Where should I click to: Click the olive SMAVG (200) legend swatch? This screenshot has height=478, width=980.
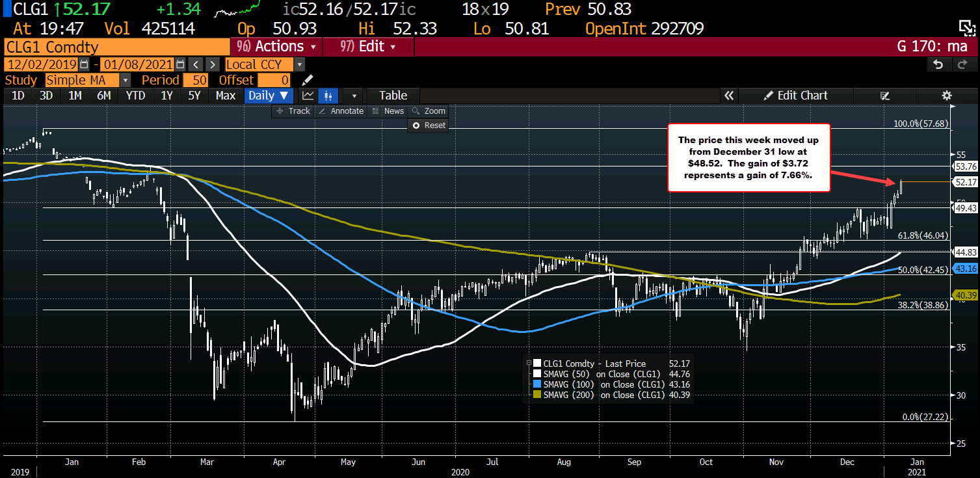click(536, 395)
